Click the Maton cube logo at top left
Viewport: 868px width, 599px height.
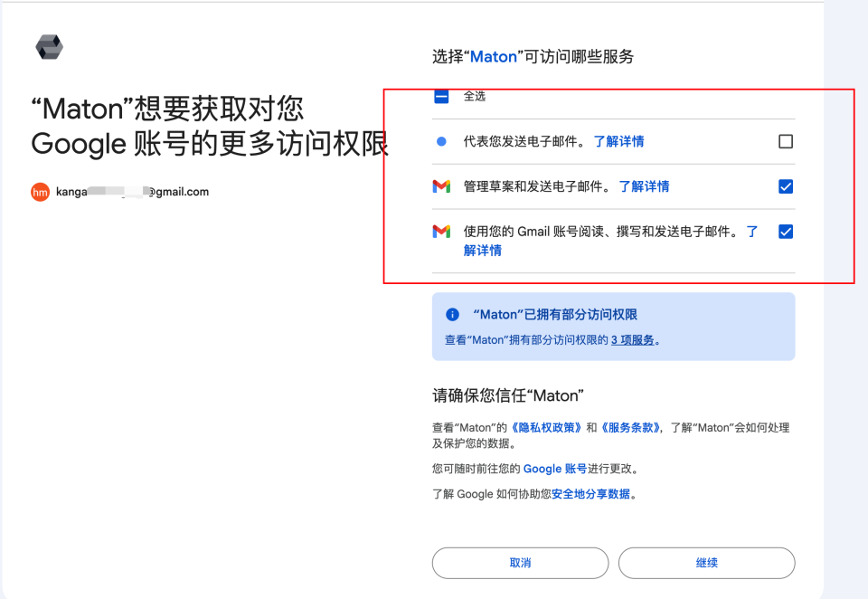pos(48,46)
